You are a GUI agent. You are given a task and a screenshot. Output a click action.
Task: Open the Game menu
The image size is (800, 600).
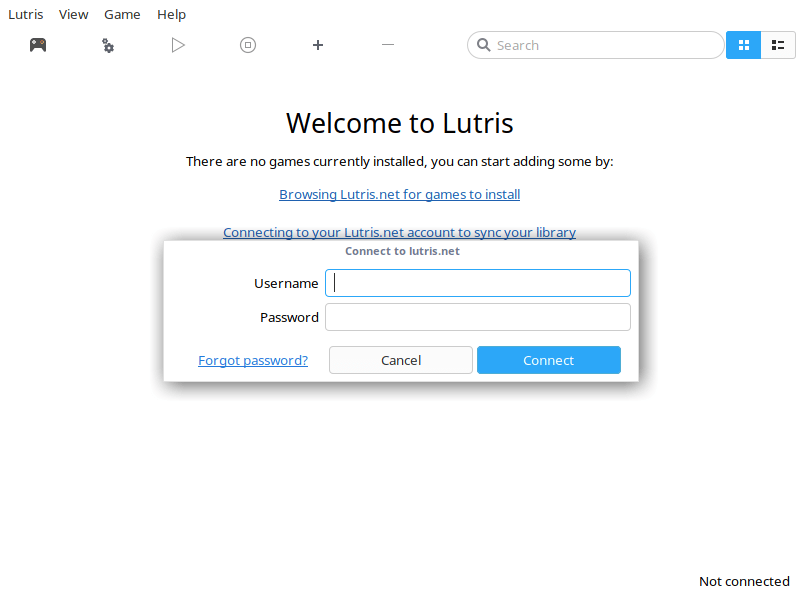pyautogui.click(x=122, y=14)
